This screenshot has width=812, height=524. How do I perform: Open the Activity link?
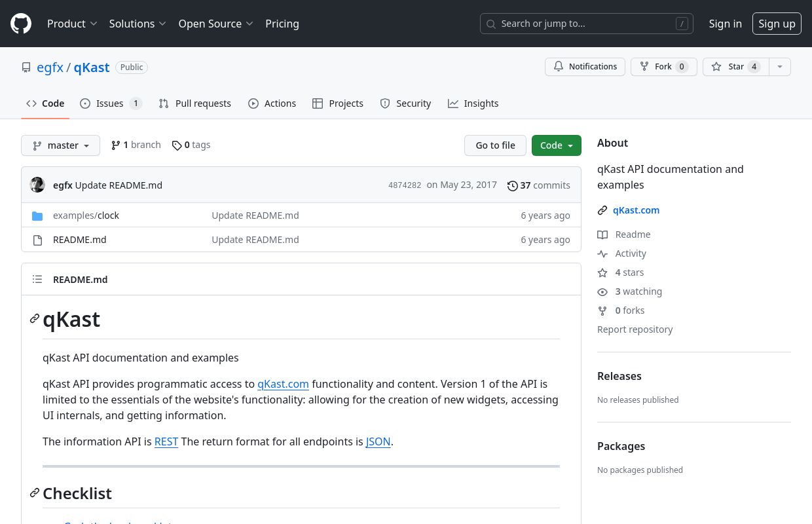click(622, 253)
